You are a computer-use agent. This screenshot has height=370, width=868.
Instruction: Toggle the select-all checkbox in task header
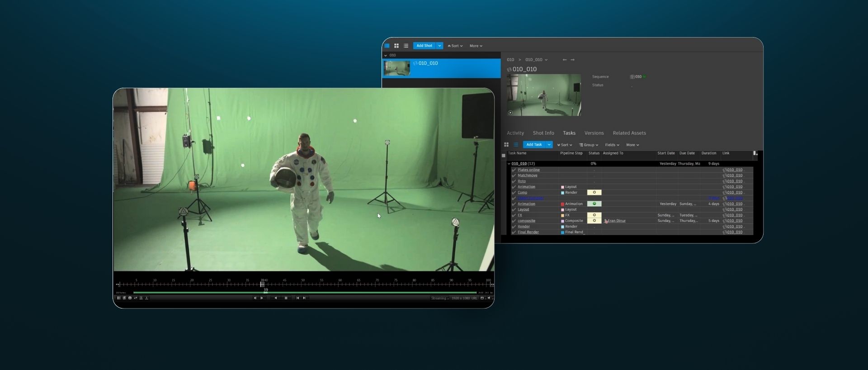point(504,156)
